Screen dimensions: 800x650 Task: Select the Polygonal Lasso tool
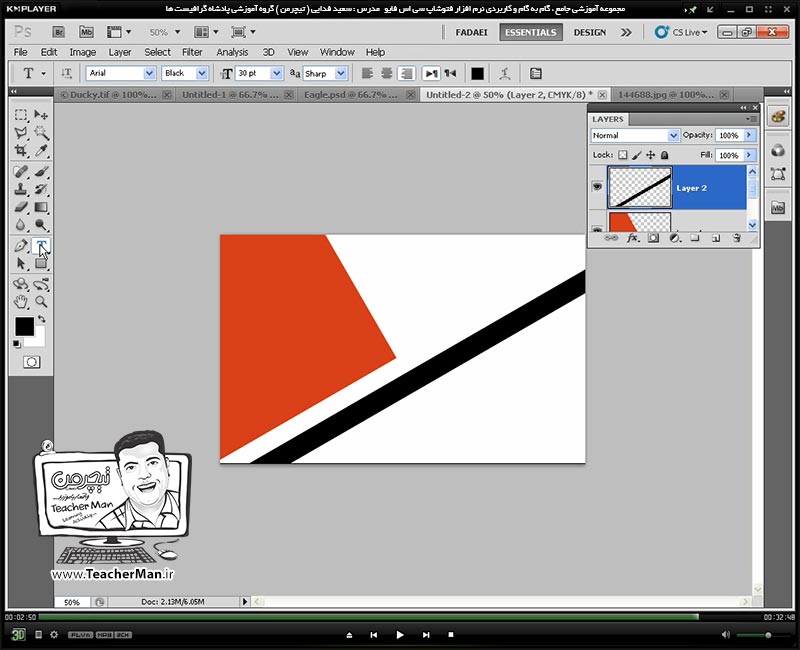pyautogui.click(x=21, y=133)
